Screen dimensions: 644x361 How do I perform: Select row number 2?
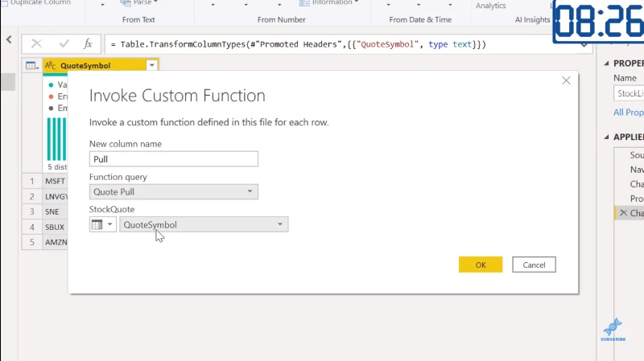[31, 196]
